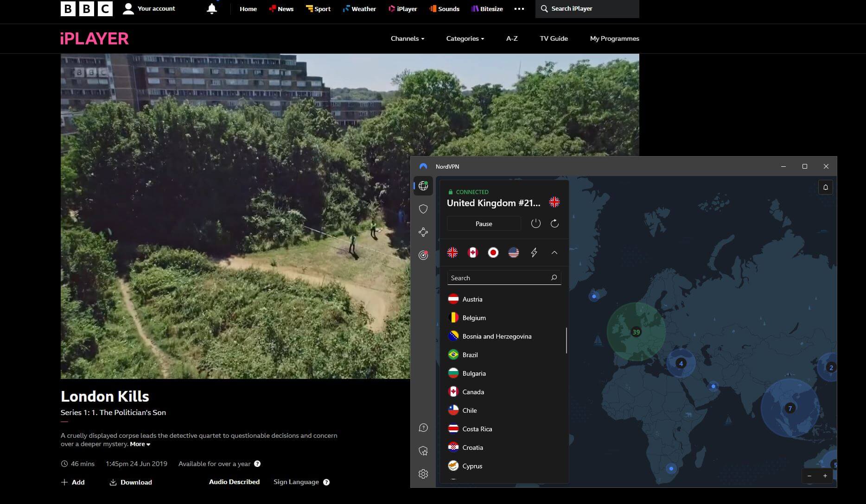Disconnect VPN using power icon

(536, 223)
